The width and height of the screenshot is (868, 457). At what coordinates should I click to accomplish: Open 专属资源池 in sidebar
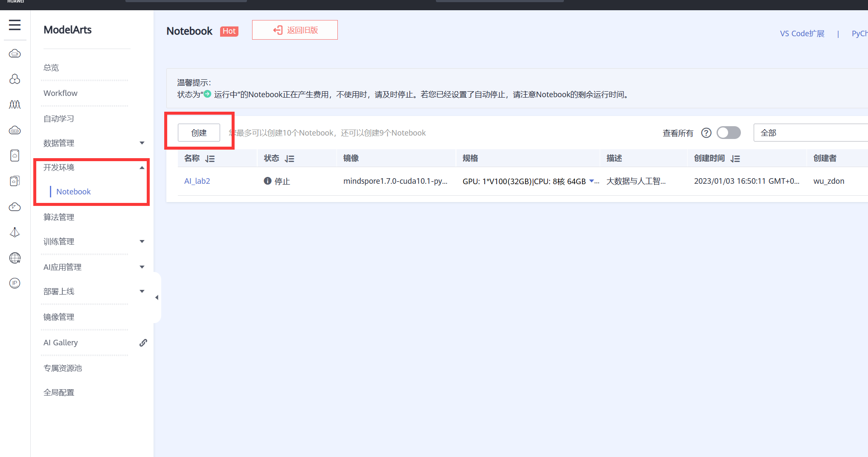point(63,368)
